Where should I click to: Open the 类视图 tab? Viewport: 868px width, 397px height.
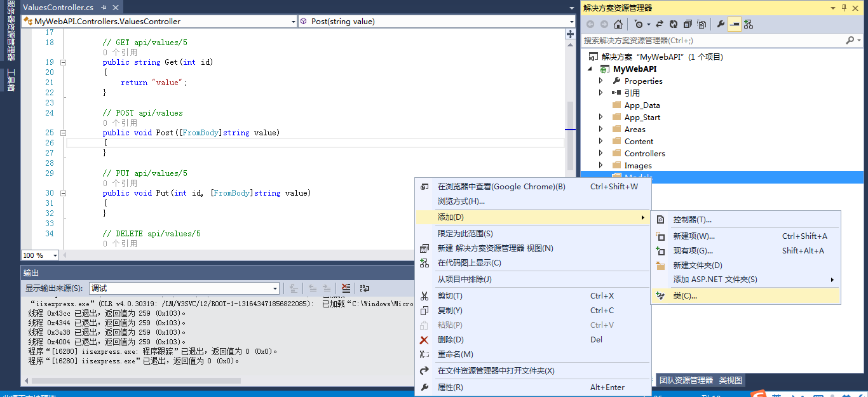point(730,380)
